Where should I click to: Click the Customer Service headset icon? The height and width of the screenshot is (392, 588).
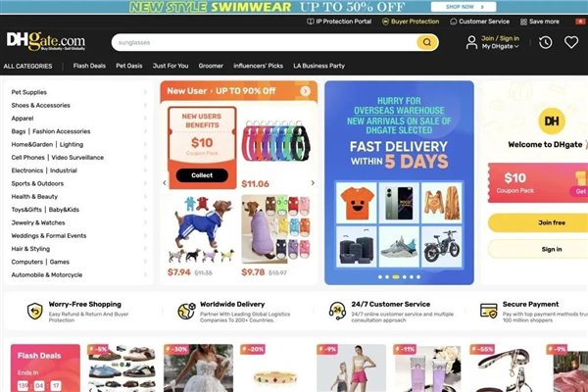click(x=454, y=22)
